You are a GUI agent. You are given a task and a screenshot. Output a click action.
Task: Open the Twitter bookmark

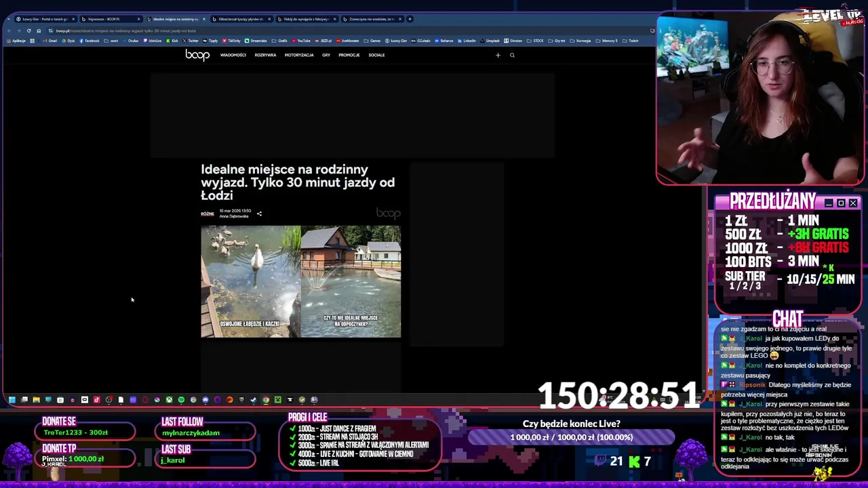pos(191,41)
